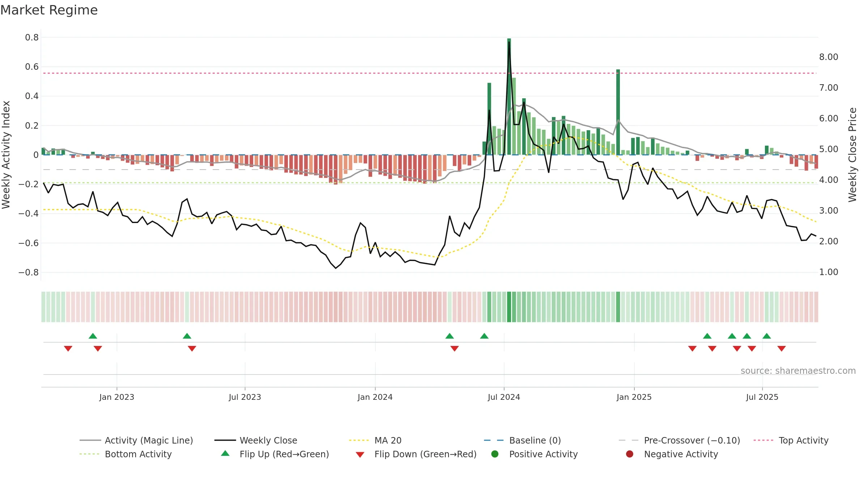Toggle the MA 20 legend entry
Image resolution: width=868 pixels, height=488 pixels.
pyautogui.click(x=375, y=440)
